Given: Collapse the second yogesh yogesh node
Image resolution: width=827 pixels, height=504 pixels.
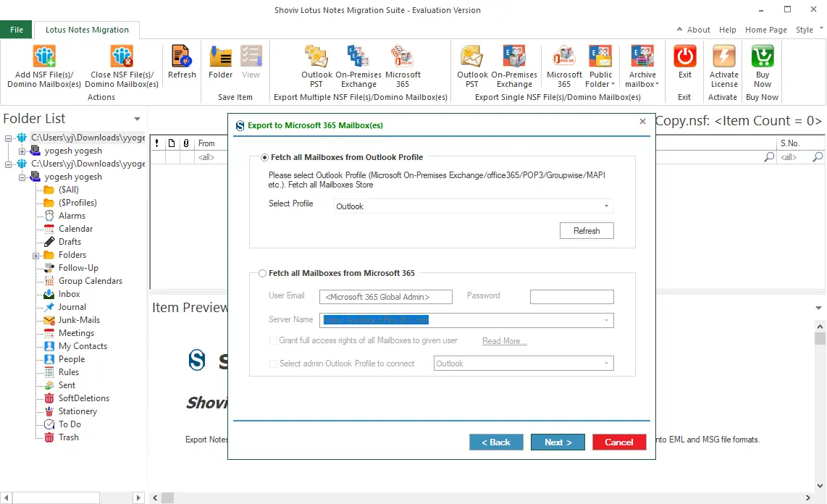Looking at the screenshot, I should coord(22,177).
